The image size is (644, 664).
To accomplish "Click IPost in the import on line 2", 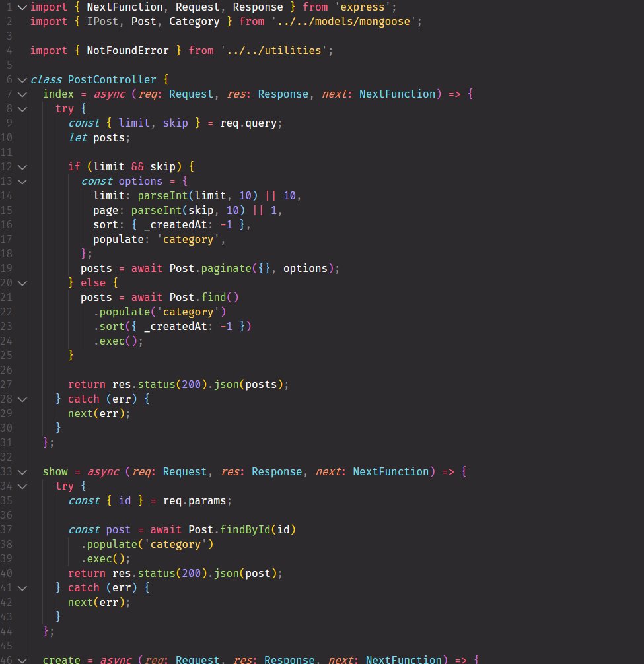I will pyautogui.click(x=102, y=22).
